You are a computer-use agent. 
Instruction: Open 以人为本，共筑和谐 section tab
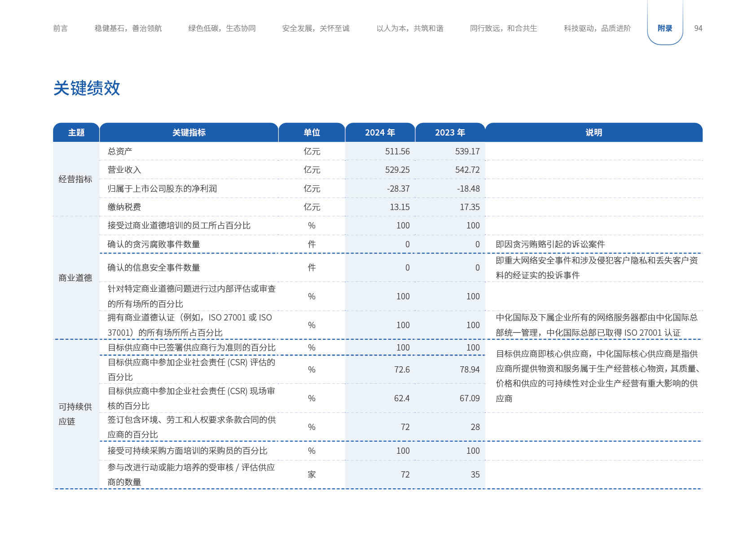coord(410,28)
